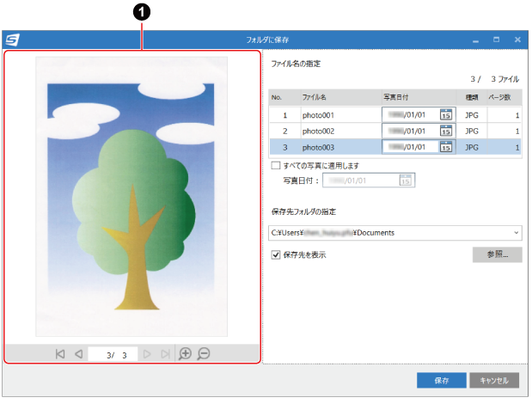Click the tree image preview thumbnail
This screenshot has height=410, width=532.
click(x=131, y=197)
